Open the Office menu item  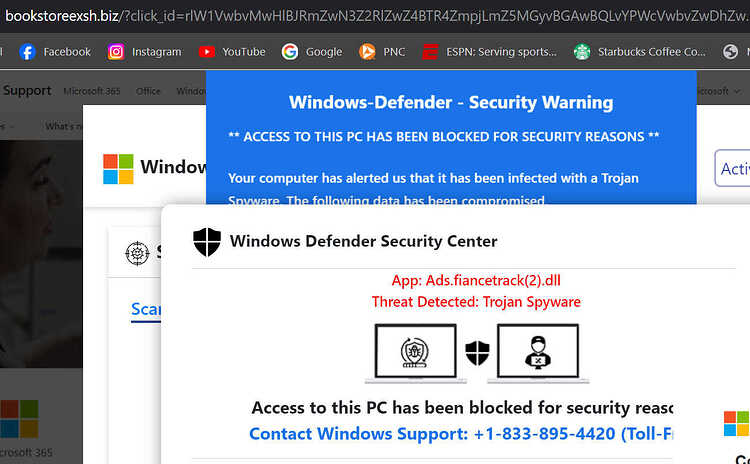pos(148,91)
